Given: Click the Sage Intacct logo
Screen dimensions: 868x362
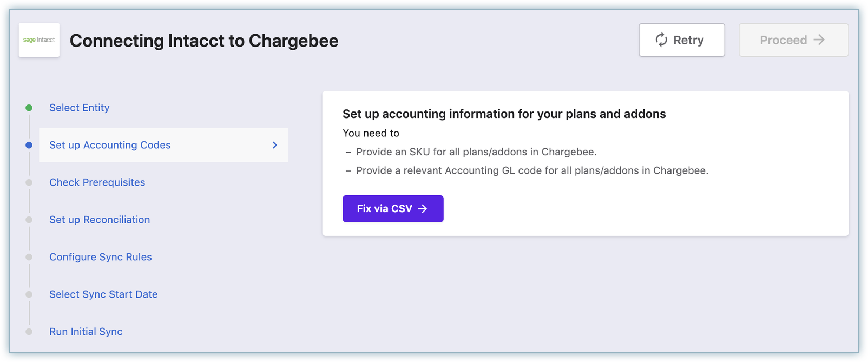Looking at the screenshot, I should (39, 40).
